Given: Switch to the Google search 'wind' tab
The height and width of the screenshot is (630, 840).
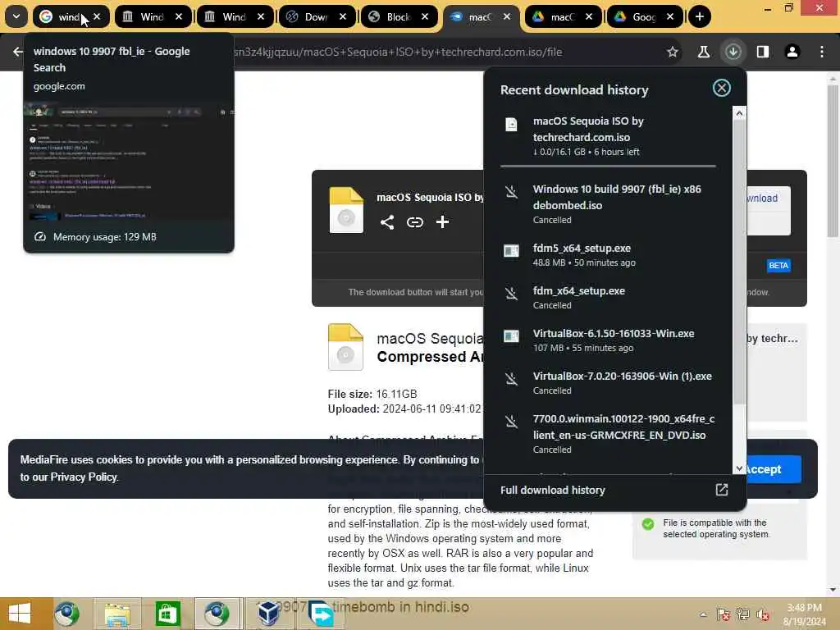Looking at the screenshot, I should pyautogui.click(x=71, y=16).
